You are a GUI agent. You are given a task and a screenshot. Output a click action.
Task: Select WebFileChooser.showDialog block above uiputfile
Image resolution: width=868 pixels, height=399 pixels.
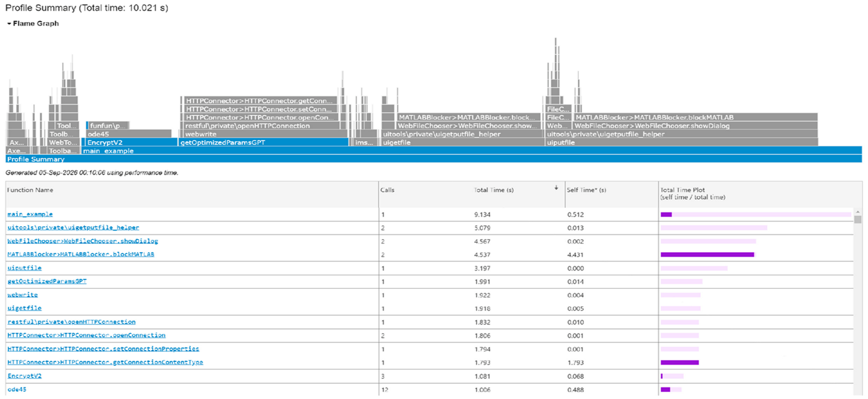click(x=695, y=125)
